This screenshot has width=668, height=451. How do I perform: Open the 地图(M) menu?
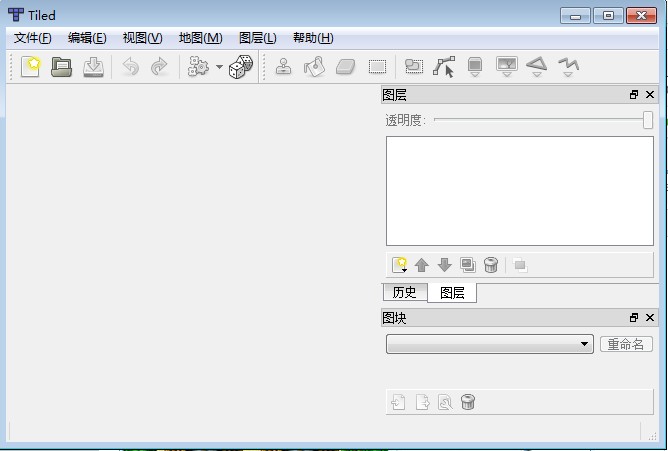point(200,38)
